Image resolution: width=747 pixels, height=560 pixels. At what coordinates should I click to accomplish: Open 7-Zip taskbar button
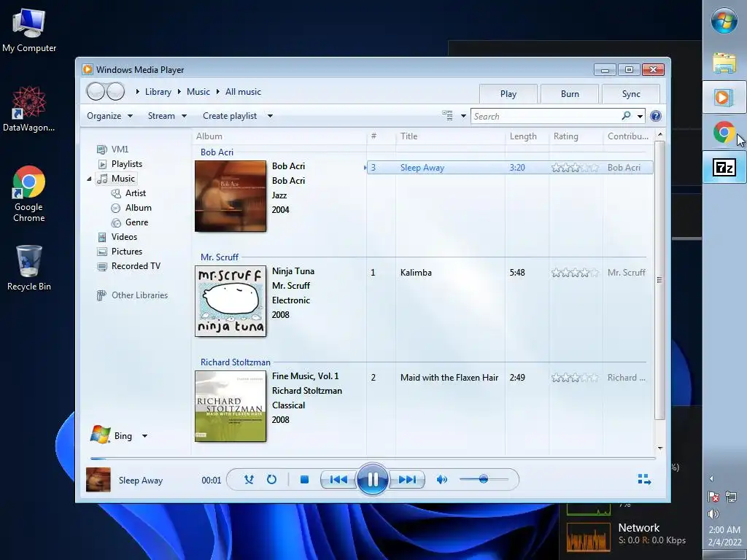tap(724, 167)
